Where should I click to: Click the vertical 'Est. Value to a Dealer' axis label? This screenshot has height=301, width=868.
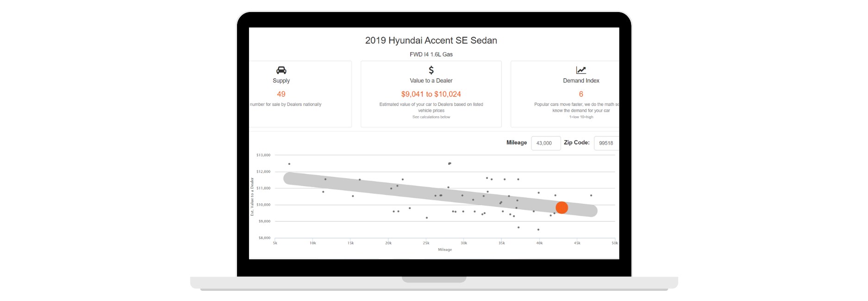(252, 197)
